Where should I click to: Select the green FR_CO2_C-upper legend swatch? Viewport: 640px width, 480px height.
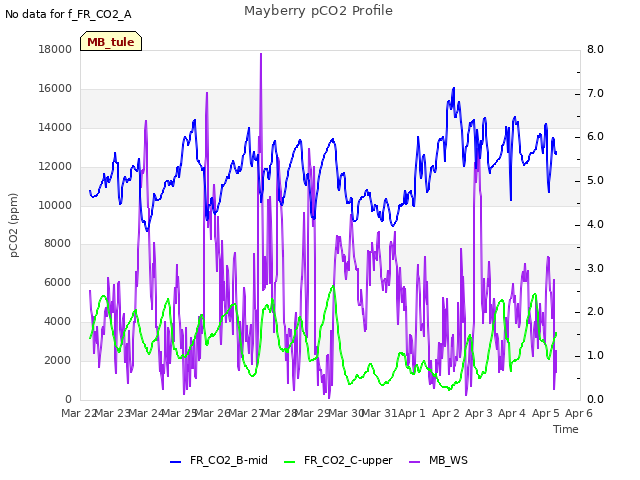pyautogui.click(x=289, y=462)
